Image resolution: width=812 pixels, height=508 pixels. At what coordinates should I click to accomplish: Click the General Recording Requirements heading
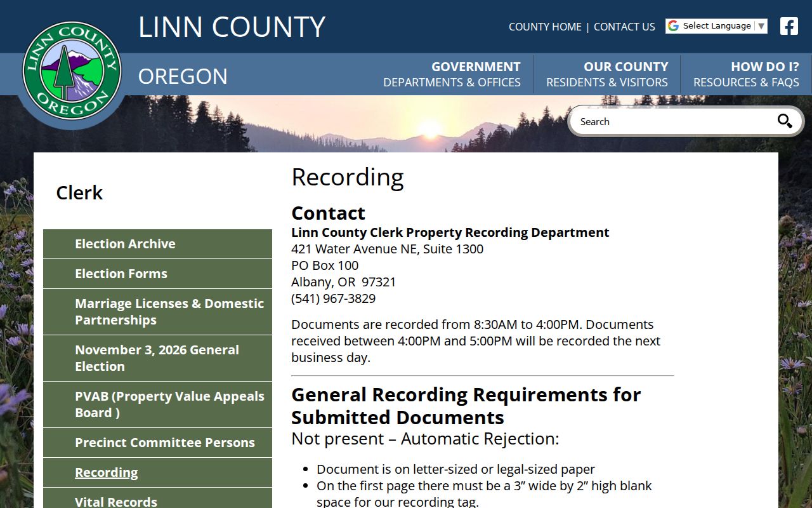click(x=466, y=406)
